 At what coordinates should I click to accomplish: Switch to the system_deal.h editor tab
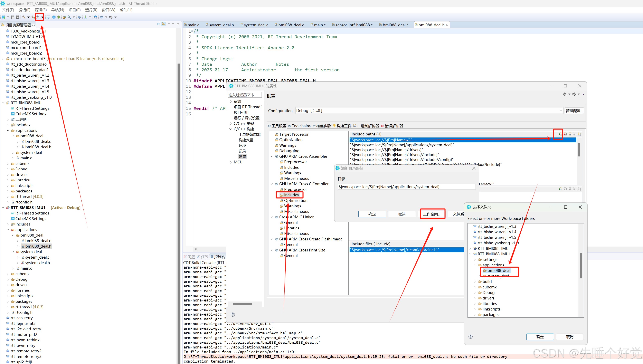221,25
